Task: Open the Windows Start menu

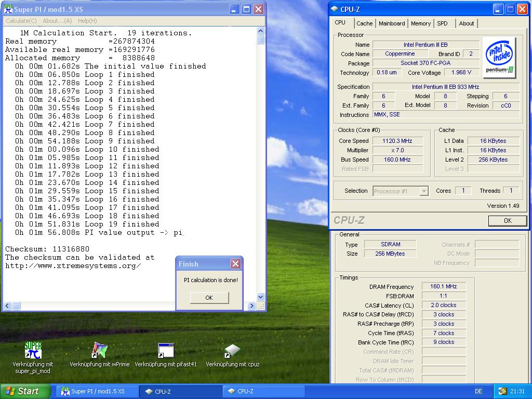Action: pyautogui.click(x=25, y=391)
